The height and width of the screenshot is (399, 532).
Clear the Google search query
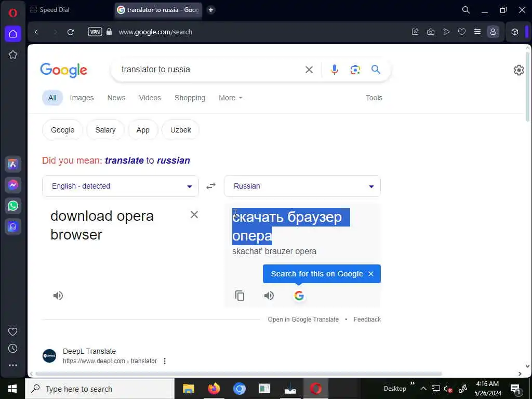309,70
